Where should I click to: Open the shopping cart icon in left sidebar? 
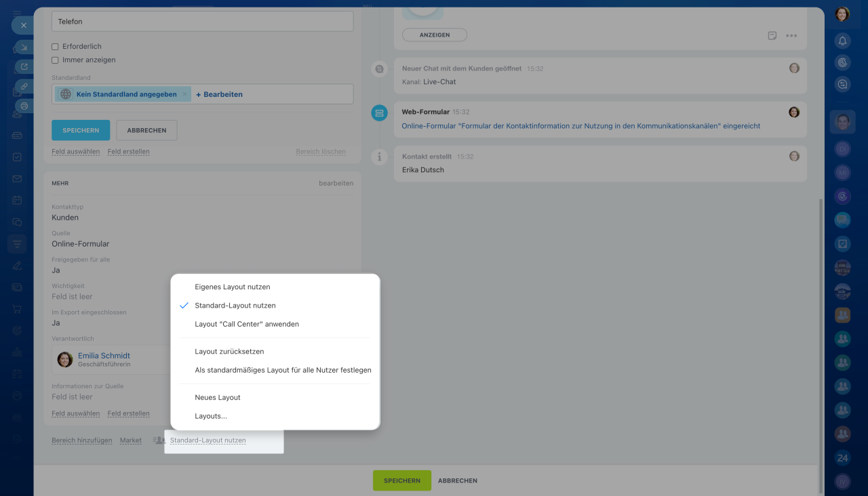tap(17, 309)
